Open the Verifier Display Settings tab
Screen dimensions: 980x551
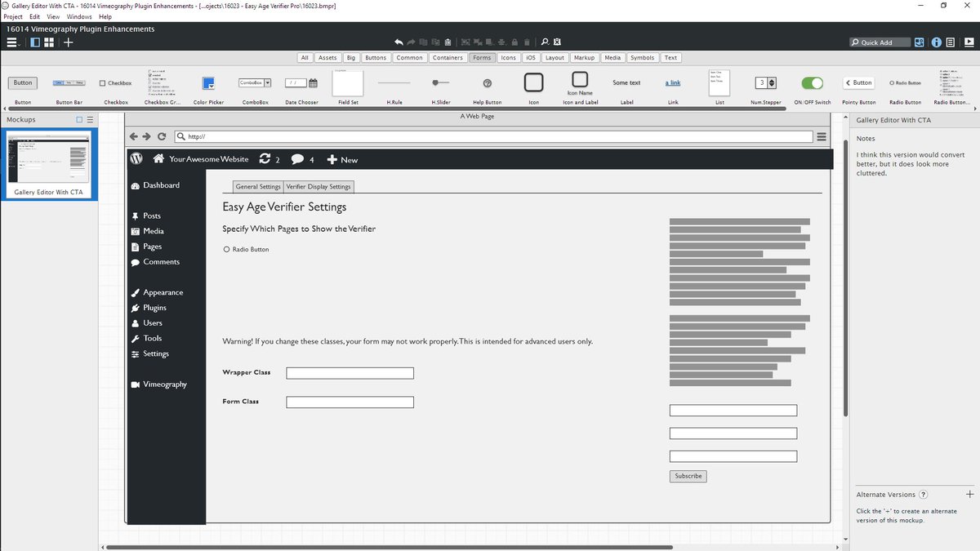click(318, 187)
